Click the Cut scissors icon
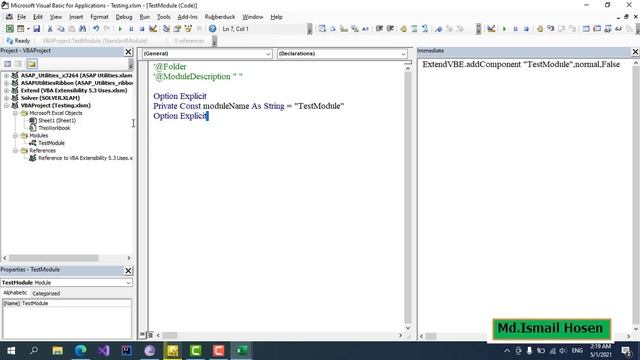 click(x=50, y=29)
